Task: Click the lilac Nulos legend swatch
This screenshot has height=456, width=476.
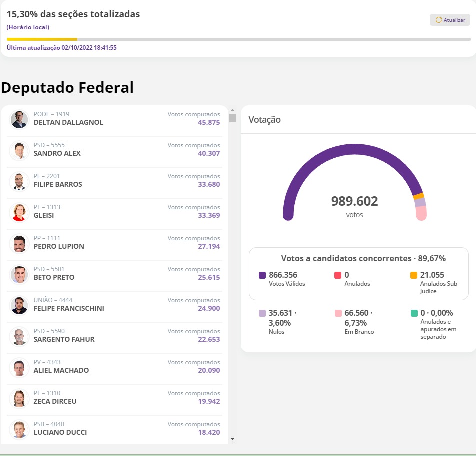Action: pos(262,313)
